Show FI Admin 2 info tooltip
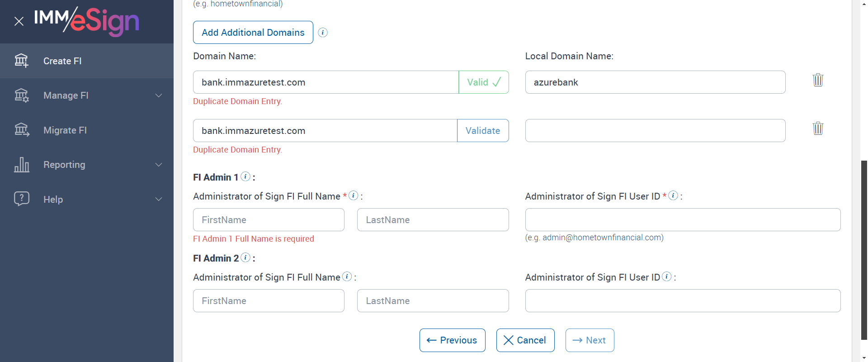Viewport: 868px width, 362px height. (245, 257)
